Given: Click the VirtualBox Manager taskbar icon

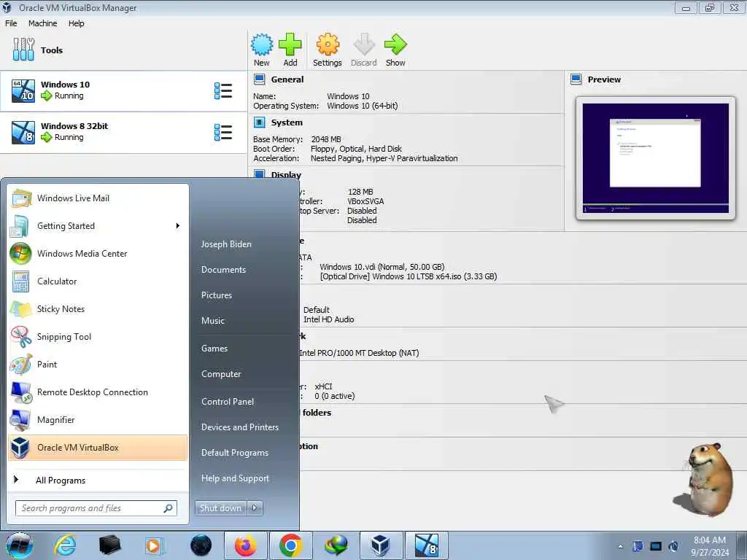Looking at the screenshot, I should (380, 545).
